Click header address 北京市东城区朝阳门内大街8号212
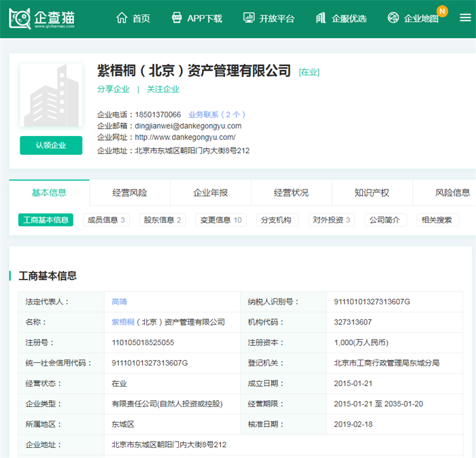Screen dimensions: 476x458 pyautogui.click(x=192, y=151)
